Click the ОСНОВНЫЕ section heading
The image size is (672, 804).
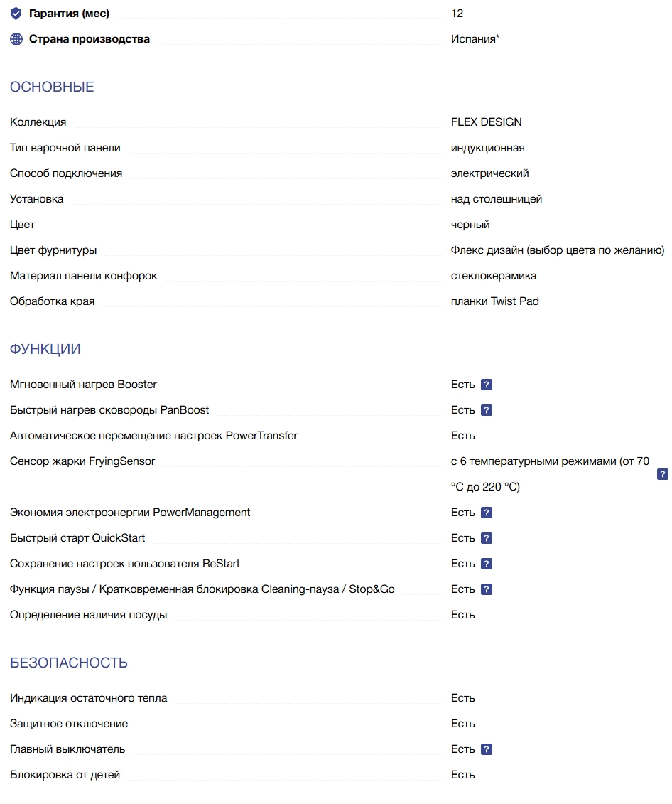click(52, 87)
